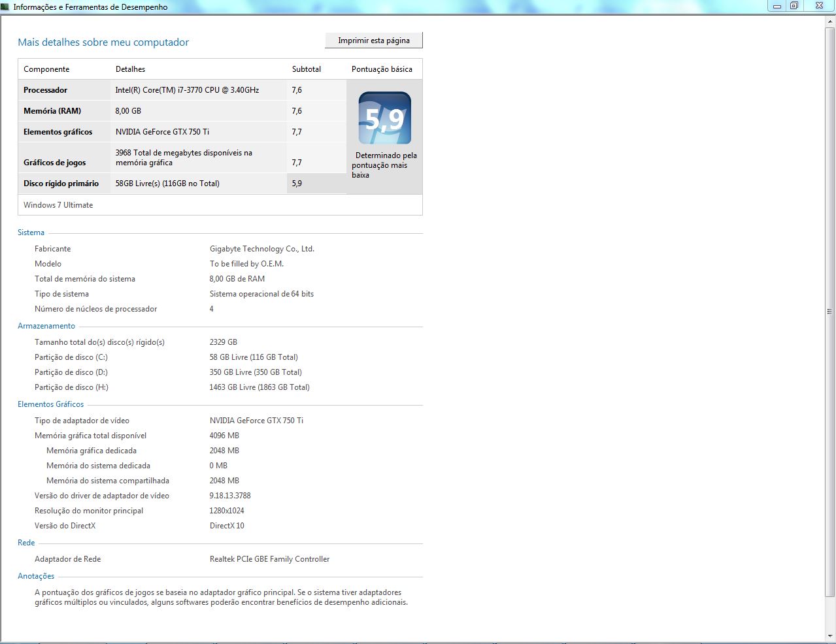Click the Partição de disco (C:) label
836x644 pixels.
(x=71, y=357)
